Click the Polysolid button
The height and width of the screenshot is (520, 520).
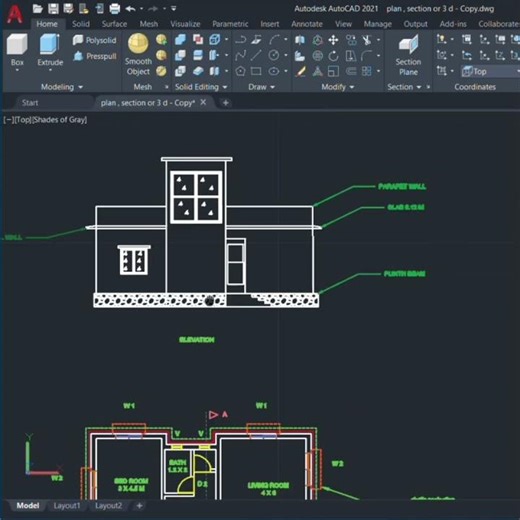95,40
